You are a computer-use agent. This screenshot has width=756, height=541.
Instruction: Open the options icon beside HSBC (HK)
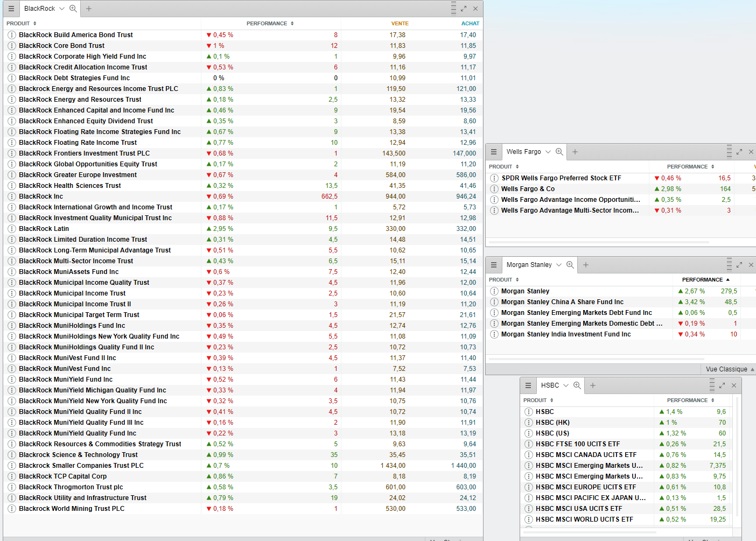529,423
